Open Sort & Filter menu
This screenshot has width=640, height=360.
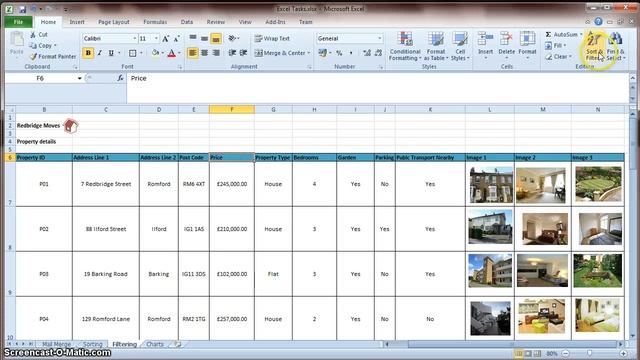pyautogui.click(x=594, y=47)
